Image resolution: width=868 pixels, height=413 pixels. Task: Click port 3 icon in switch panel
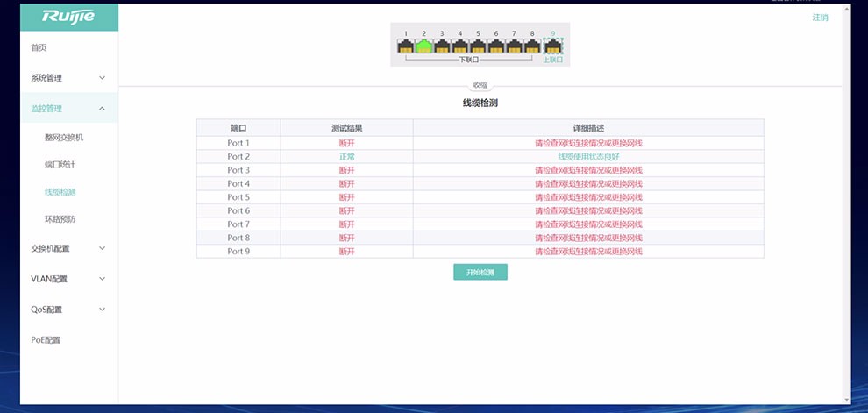[x=442, y=46]
